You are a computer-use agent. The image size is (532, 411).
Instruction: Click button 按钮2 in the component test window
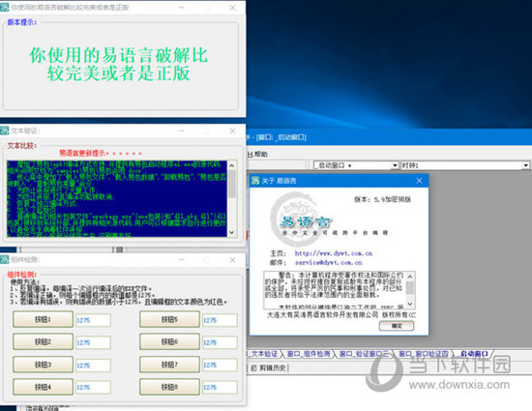click(x=44, y=341)
